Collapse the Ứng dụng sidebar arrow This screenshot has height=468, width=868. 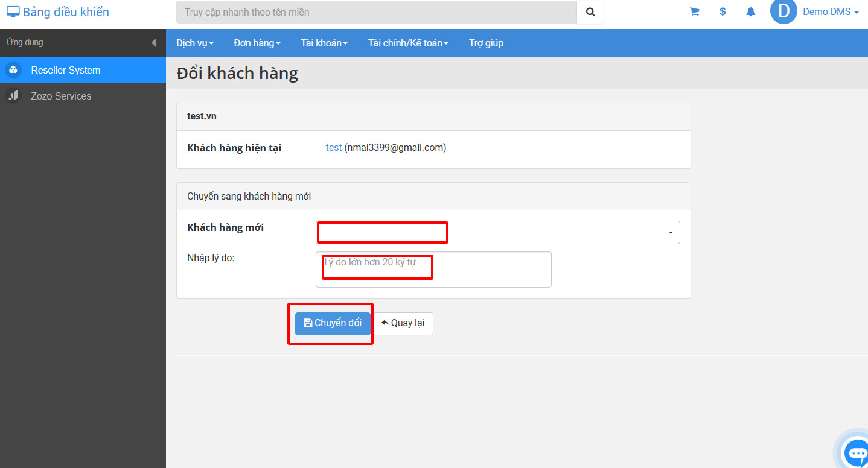point(153,43)
